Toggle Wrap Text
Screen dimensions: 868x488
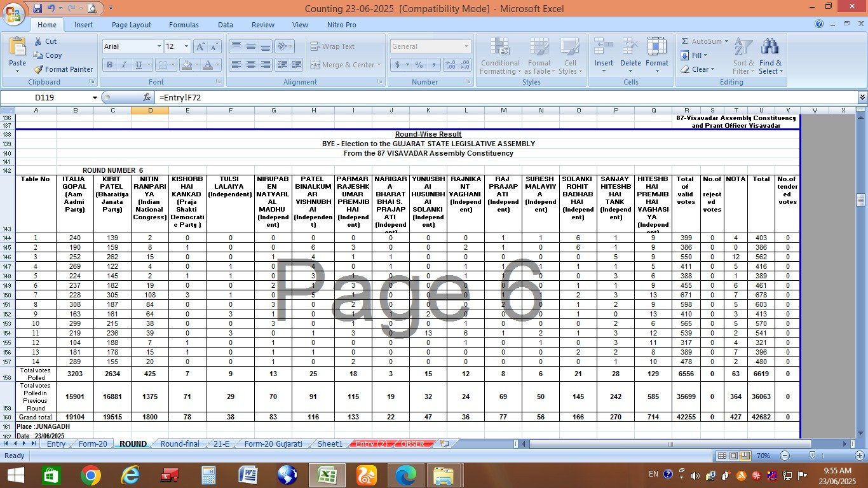click(333, 46)
